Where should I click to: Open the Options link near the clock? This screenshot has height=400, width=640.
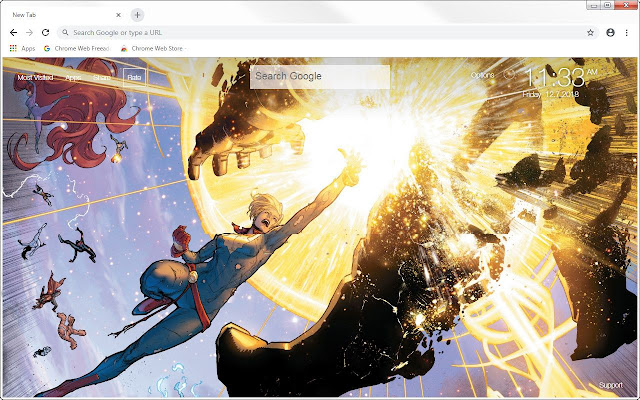pyautogui.click(x=482, y=75)
